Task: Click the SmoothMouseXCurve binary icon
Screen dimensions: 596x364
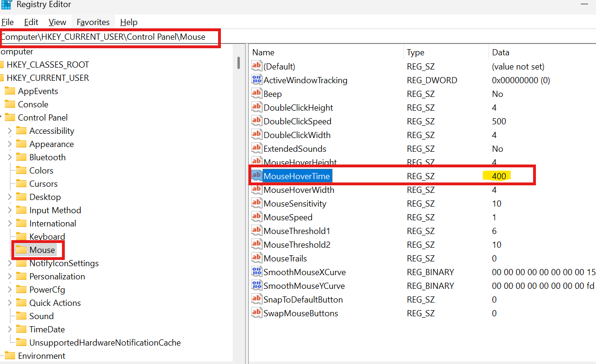Action: click(x=257, y=272)
